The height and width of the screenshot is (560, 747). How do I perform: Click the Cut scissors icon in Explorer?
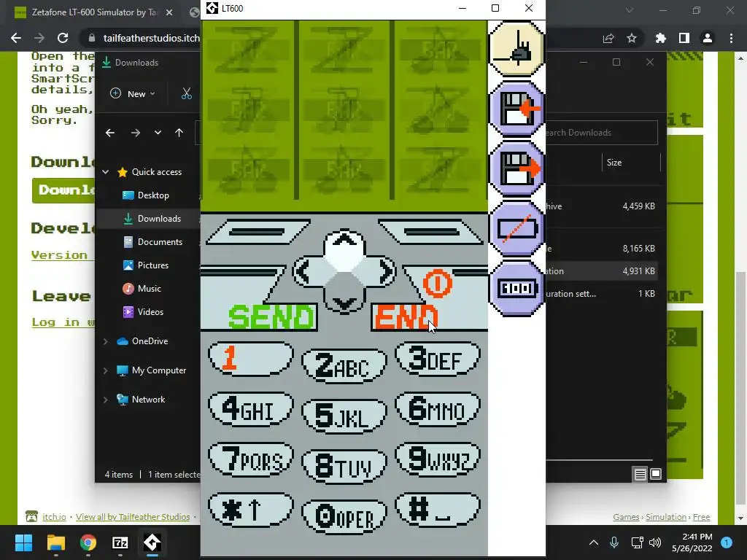coord(186,94)
